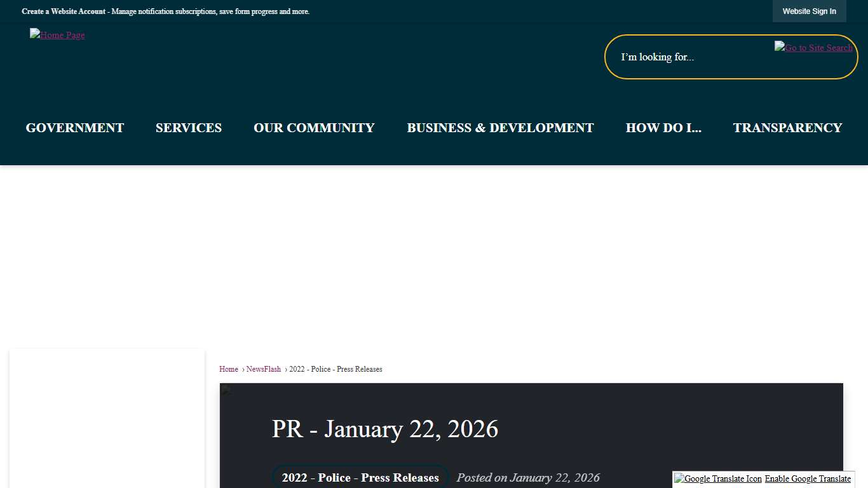
Task: Open the NewsFlash breadcrumb link
Action: tap(263, 369)
